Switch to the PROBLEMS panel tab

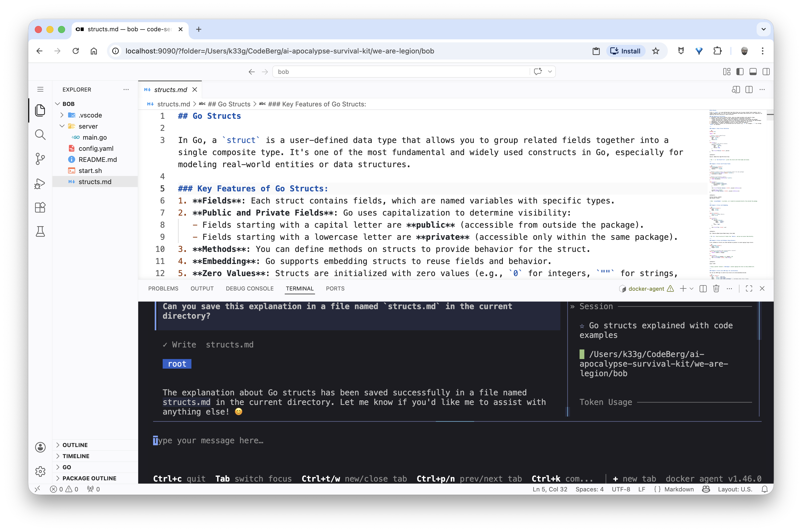(x=163, y=288)
